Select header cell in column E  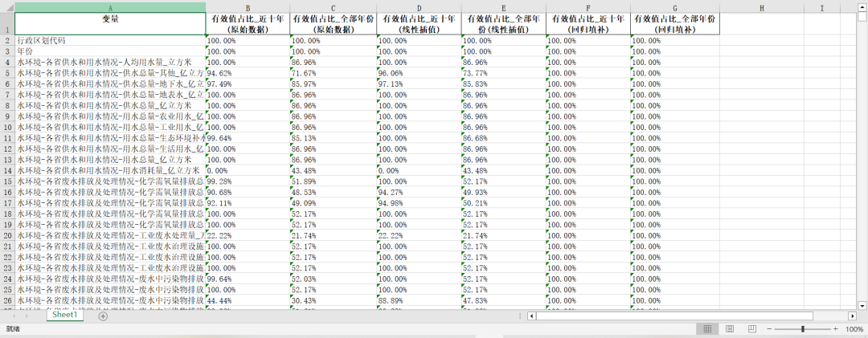504,24
